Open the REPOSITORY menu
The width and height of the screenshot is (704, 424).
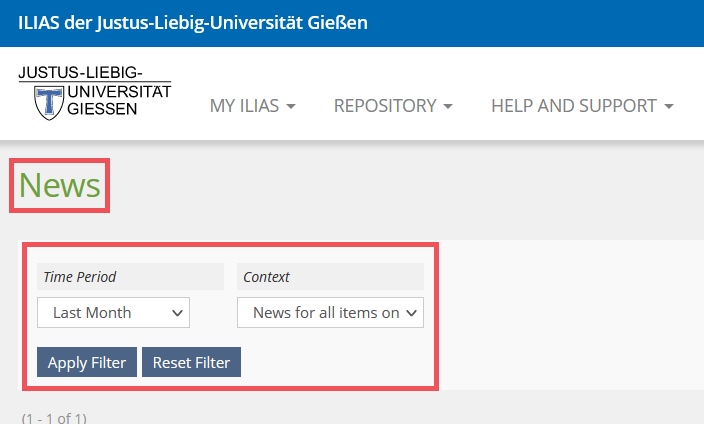393,106
